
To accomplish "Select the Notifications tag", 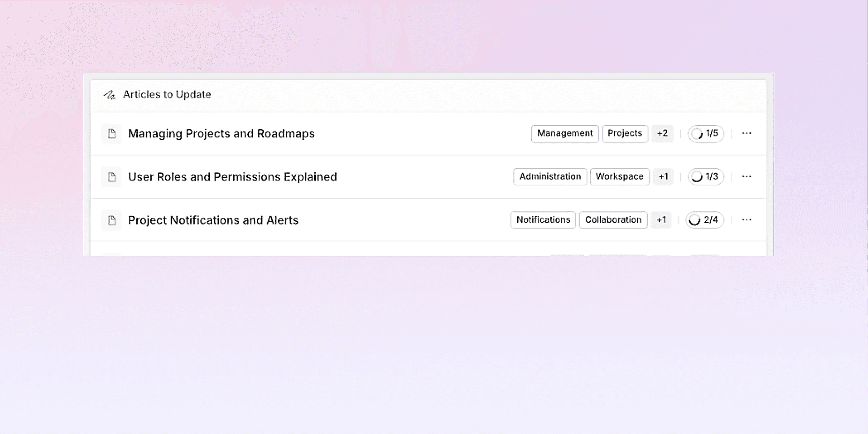I will pyautogui.click(x=543, y=220).
